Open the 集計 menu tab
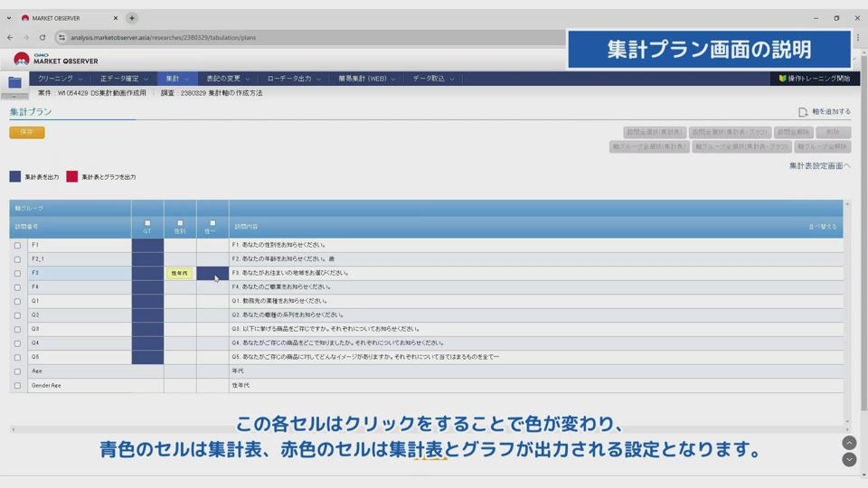The width and height of the screenshot is (868, 488). click(177, 79)
